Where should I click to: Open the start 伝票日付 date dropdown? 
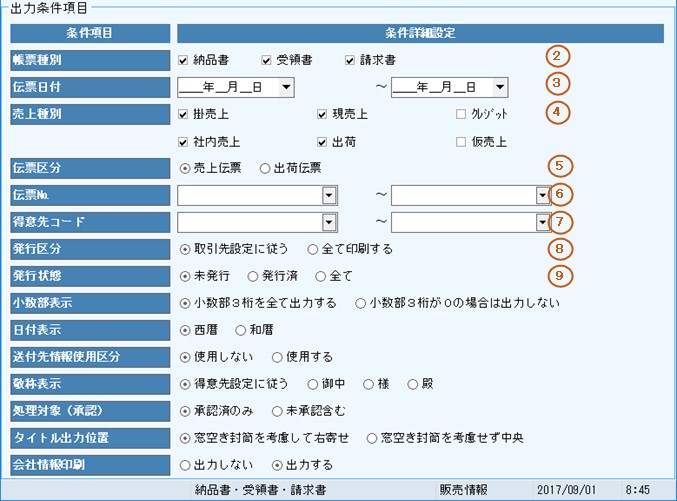(x=287, y=87)
